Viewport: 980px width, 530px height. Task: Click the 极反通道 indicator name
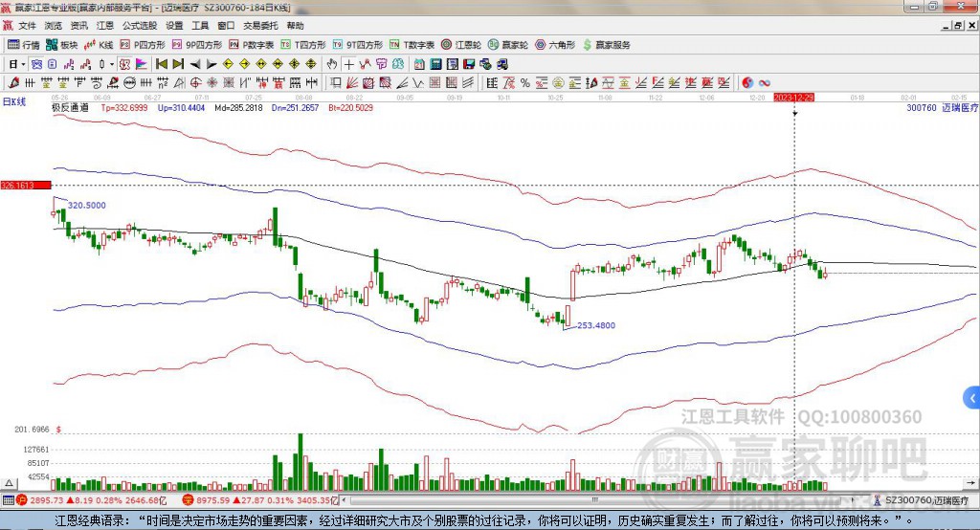pyautogui.click(x=70, y=107)
